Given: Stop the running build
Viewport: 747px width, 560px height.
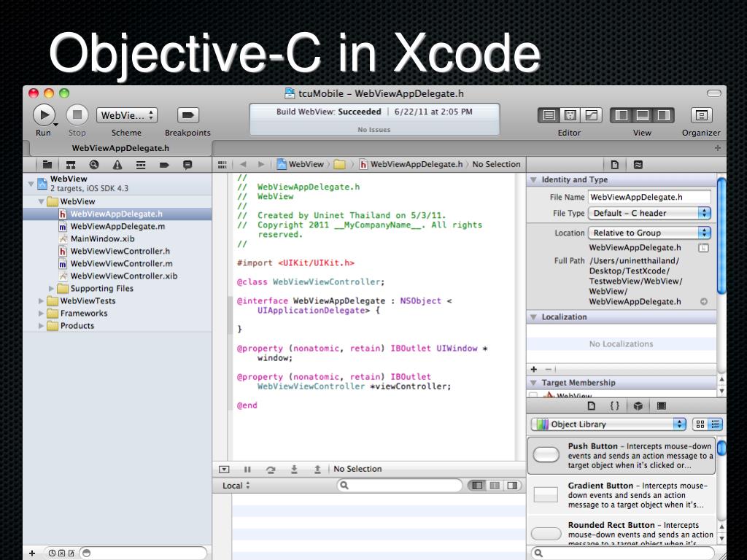Looking at the screenshot, I should pos(77,115).
